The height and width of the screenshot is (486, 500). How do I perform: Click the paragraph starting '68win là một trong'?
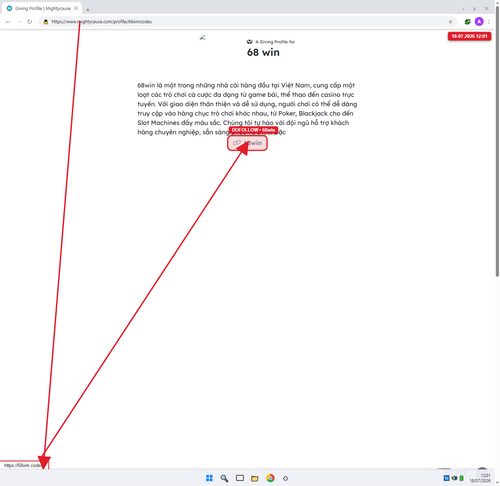pyautogui.click(x=247, y=109)
